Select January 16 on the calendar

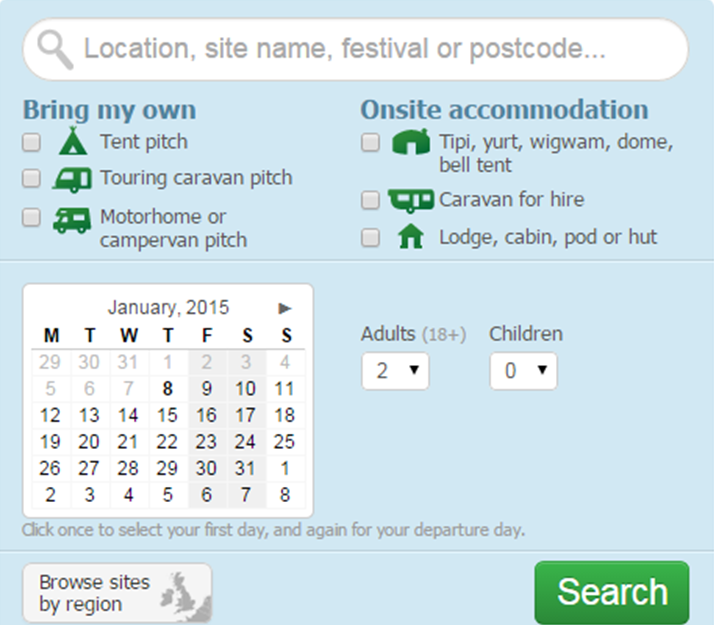206,415
